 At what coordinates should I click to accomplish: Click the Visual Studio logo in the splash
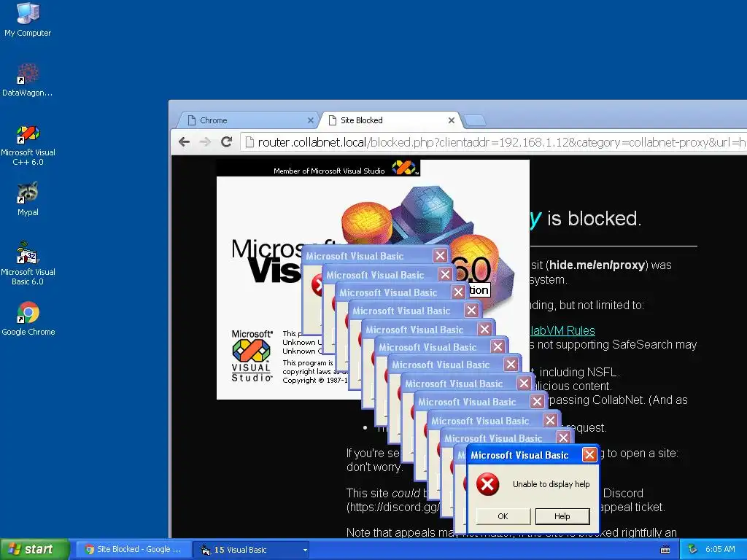pyautogui.click(x=251, y=356)
